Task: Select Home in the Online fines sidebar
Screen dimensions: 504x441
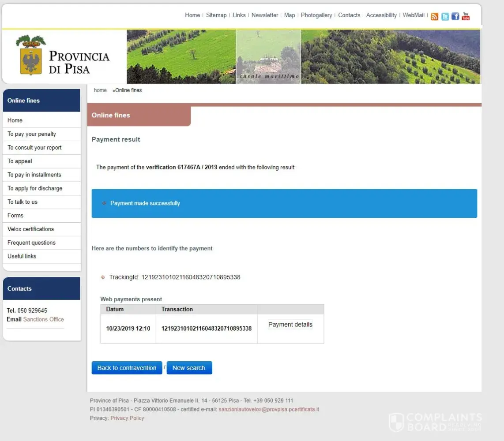Action: tap(42, 120)
